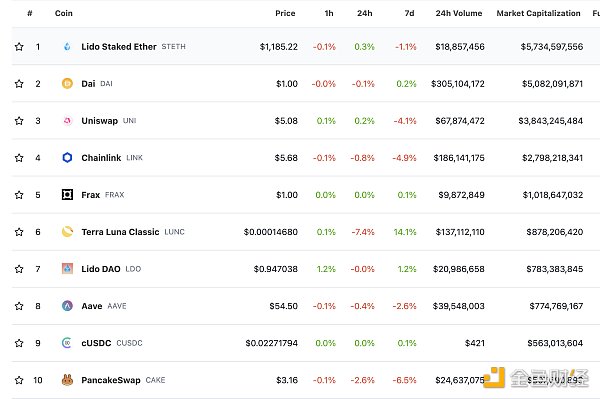This screenshot has width=600, height=399.
Task: Click the Uniswap unicorn logo
Action: (x=67, y=121)
